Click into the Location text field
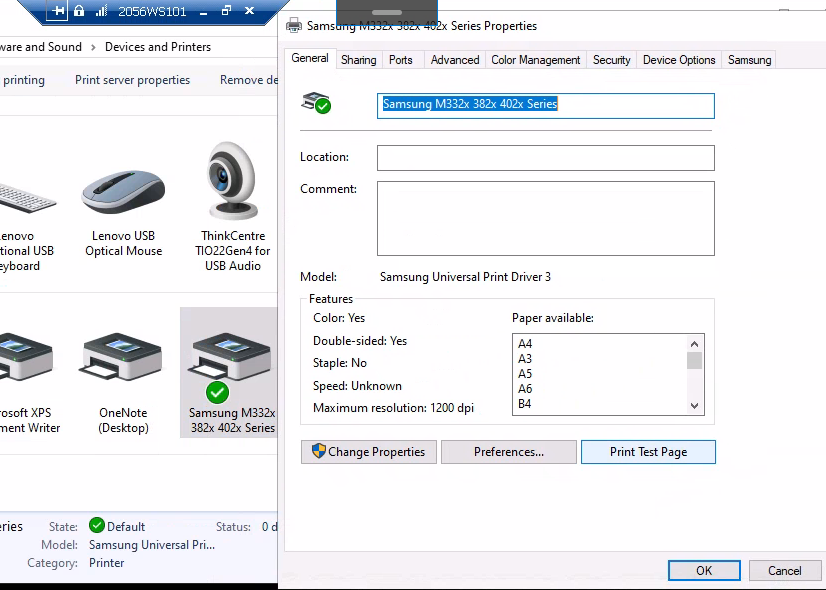This screenshot has width=826, height=590. (x=545, y=158)
